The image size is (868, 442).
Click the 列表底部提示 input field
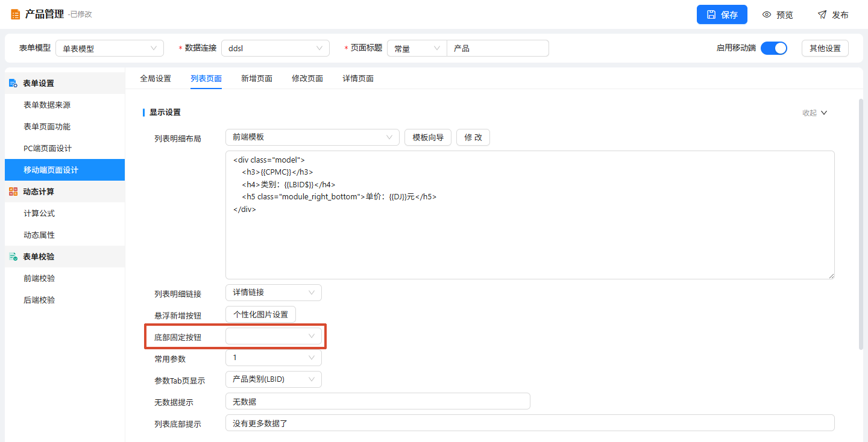coord(530,423)
